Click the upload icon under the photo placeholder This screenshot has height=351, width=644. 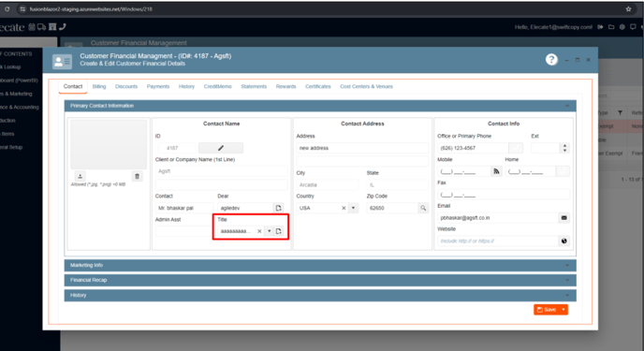click(80, 176)
